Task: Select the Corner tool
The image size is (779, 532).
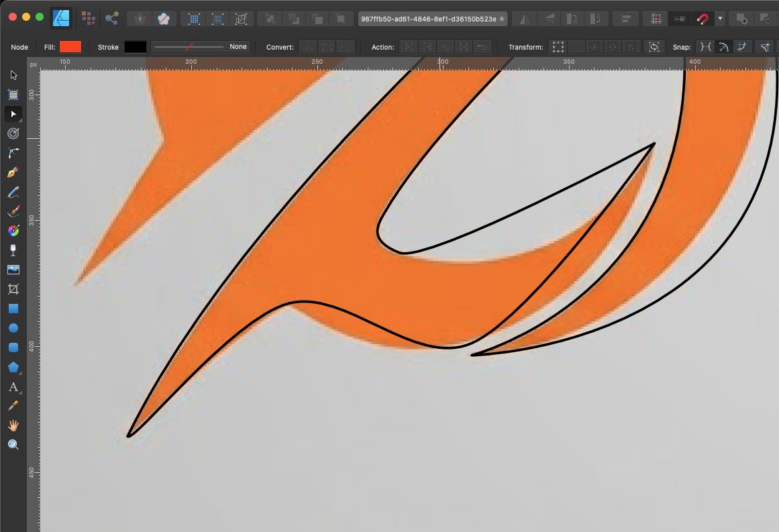Action: pos(13,153)
